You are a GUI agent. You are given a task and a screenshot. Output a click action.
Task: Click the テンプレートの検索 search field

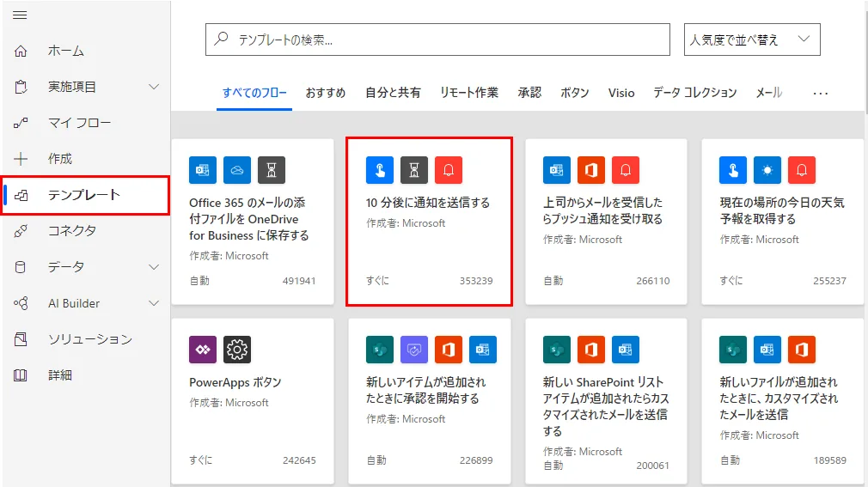(437, 40)
